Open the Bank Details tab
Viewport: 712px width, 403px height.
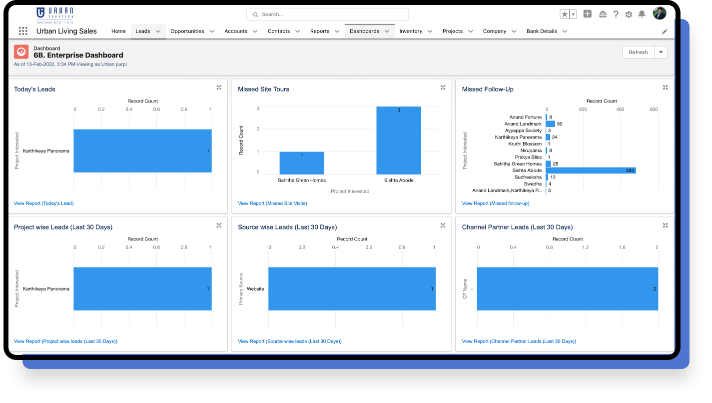click(542, 31)
